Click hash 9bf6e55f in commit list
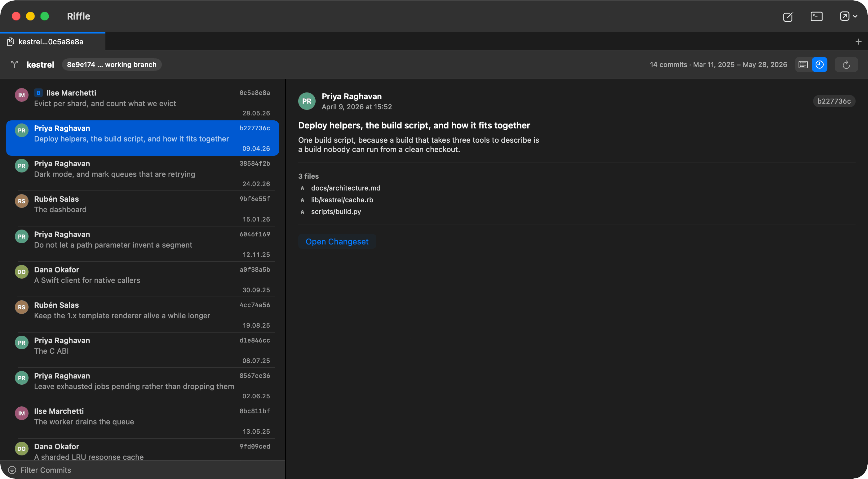Viewport: 868px width, 479px height. 255,199
